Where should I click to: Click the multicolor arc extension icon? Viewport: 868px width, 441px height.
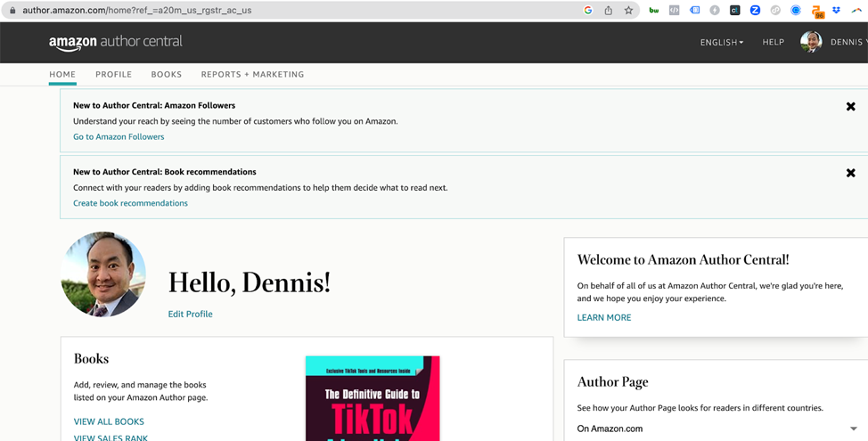(x=856, y=10)
